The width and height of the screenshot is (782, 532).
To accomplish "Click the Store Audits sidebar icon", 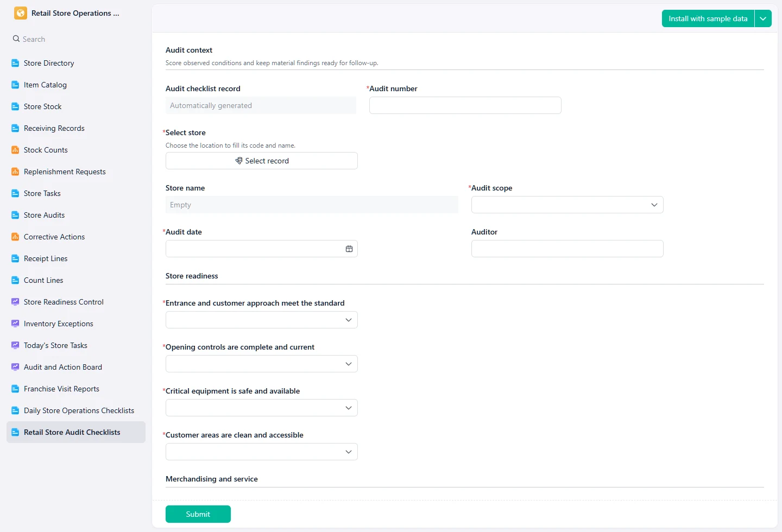I will tap(15, 215).
